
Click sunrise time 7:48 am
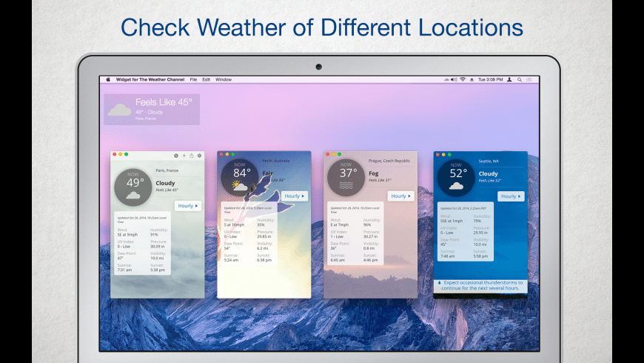[x=448, y=256]
